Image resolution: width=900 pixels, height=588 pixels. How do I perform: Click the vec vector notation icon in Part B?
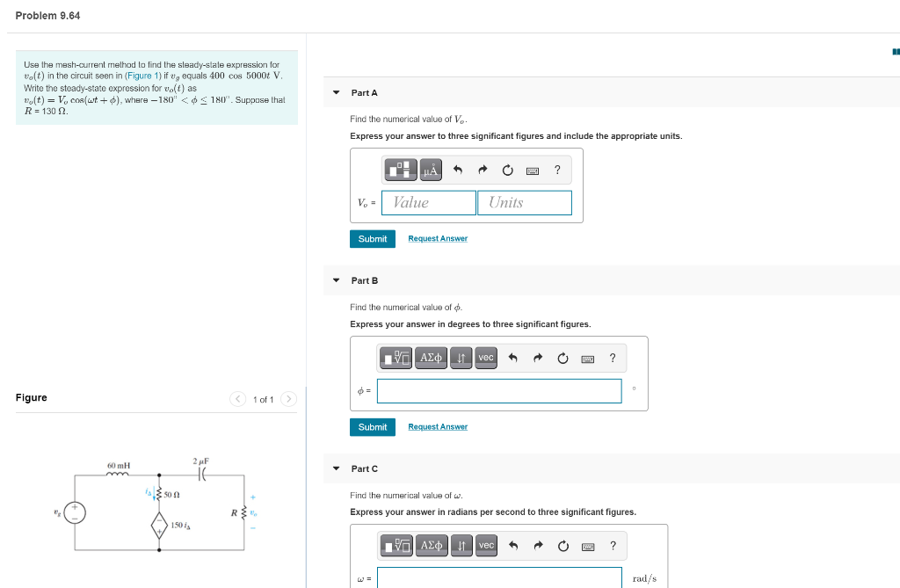point(485,358)
